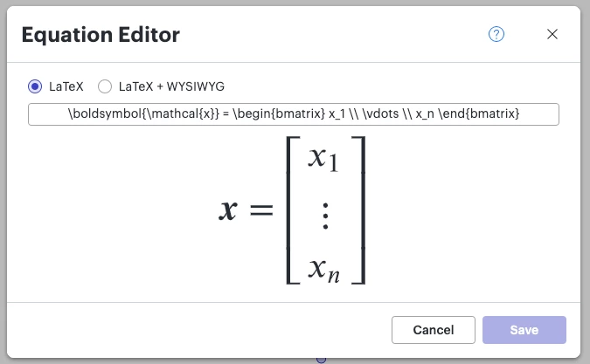Click the x₁ entry in the matrix

[323, 159]
